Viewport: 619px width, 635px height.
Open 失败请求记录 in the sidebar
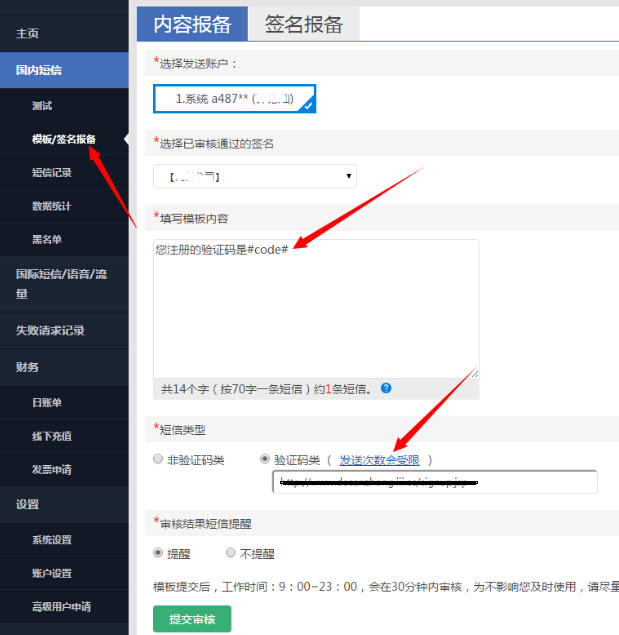click(50, 330)
